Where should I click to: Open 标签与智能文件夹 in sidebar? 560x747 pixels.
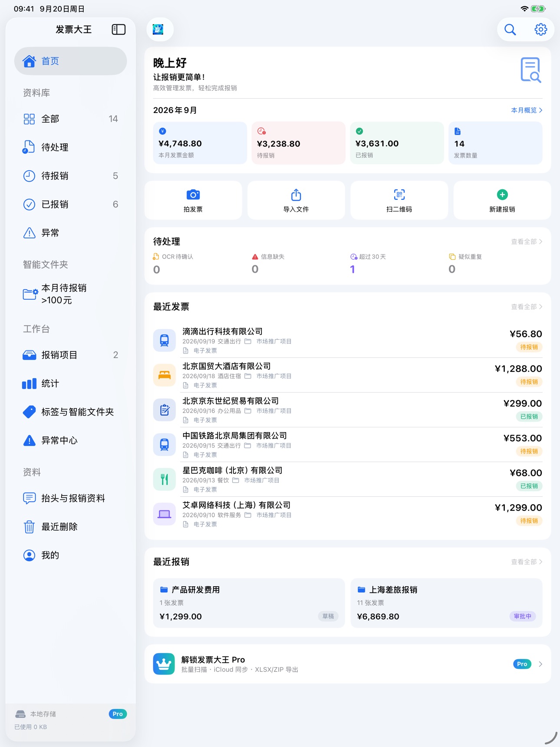71,412
